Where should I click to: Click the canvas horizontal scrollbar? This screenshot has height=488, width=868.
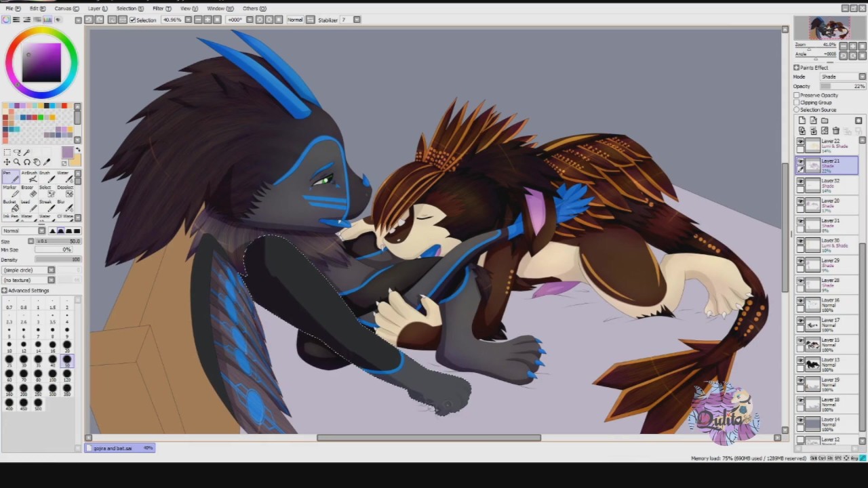pos(429,438)
